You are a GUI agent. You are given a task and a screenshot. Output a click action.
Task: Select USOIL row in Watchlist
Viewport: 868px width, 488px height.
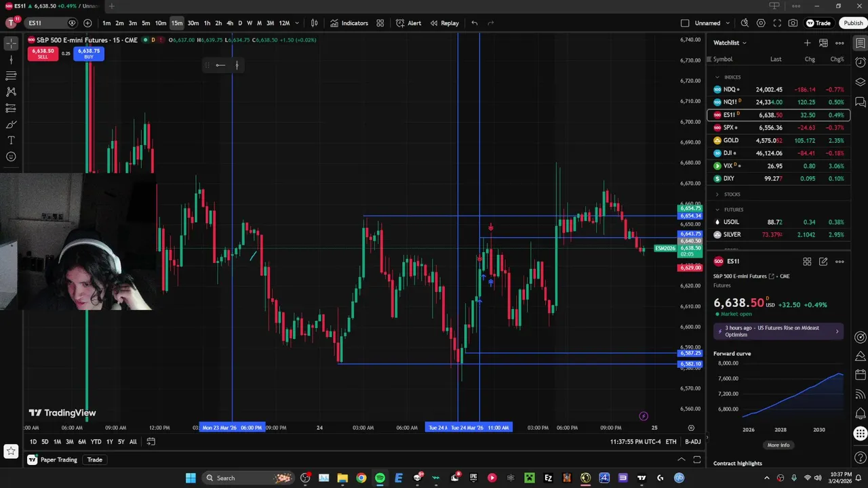[x=778, y=222]
